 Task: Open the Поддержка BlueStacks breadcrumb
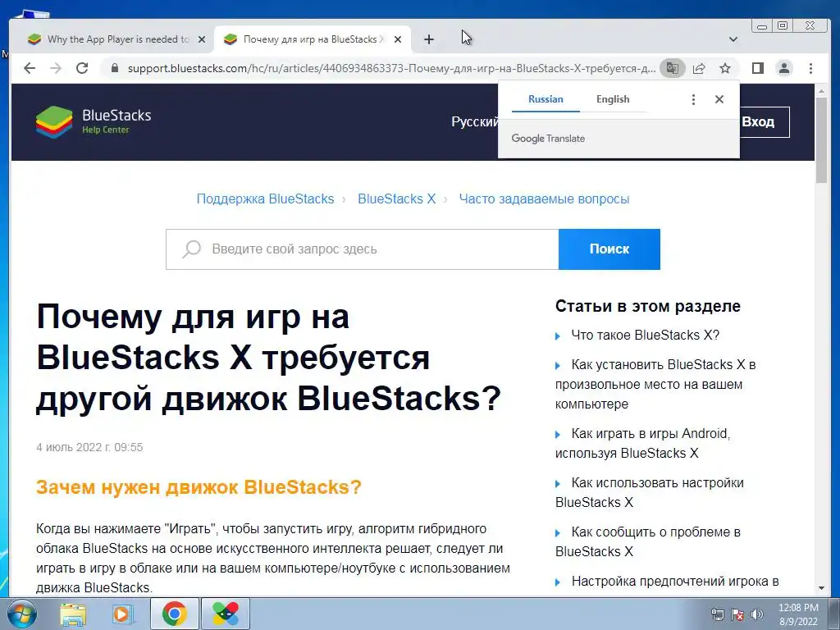tap(265, 199)
